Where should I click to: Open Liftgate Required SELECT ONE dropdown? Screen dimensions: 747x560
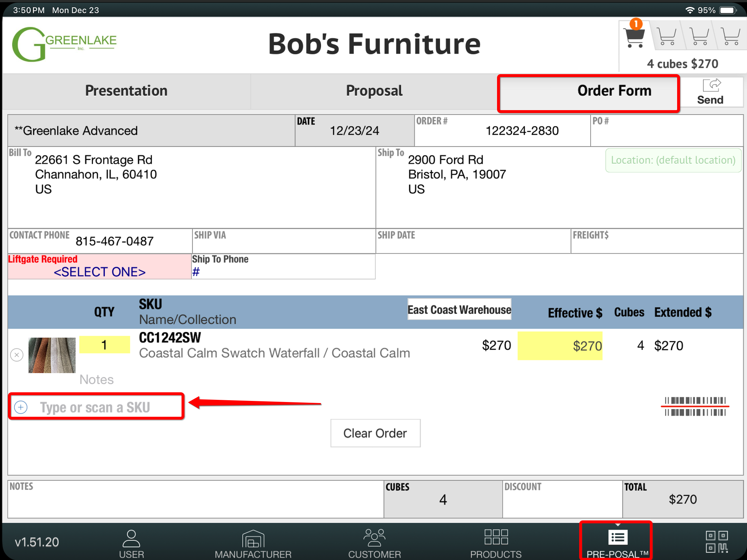click(x=99, y=272)
